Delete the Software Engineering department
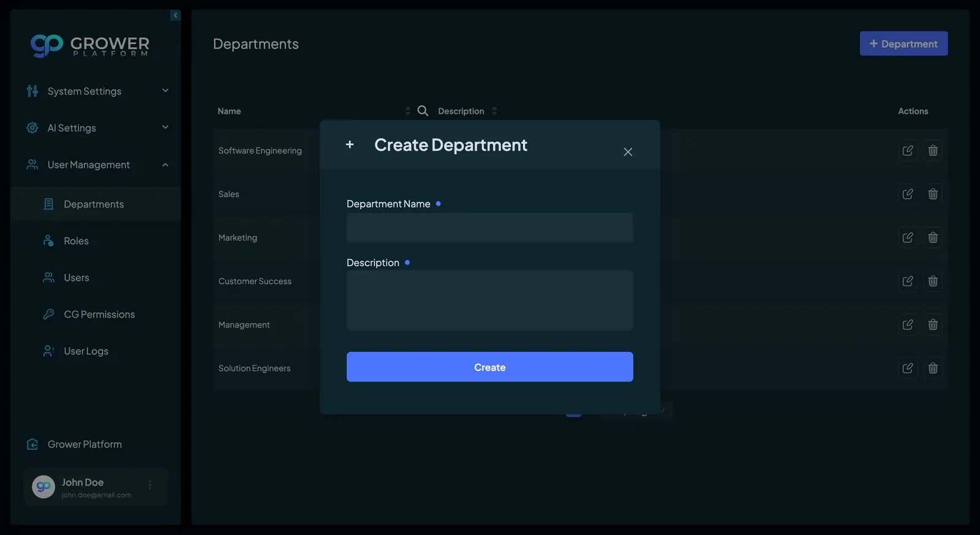The width and height of the screenshot is (980, 535). (933, 151)
